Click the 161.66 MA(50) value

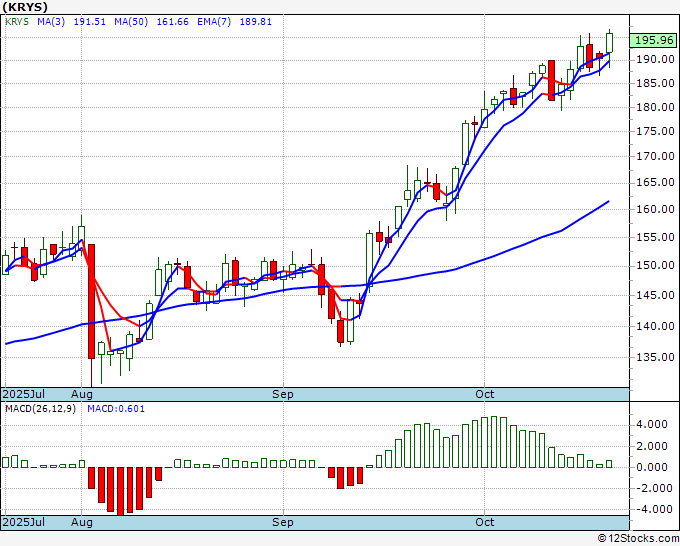[172, 22]
